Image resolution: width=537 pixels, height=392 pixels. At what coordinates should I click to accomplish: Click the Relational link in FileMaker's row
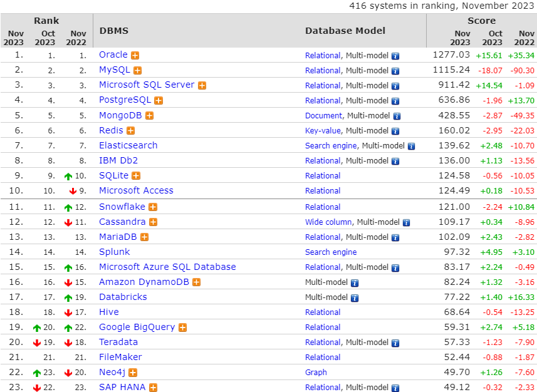(323, 358)
